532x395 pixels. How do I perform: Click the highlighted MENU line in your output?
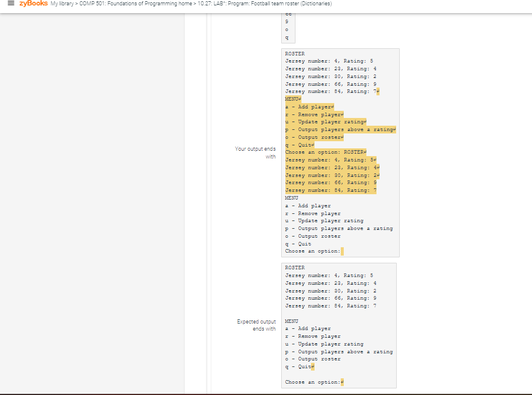pos(291,99)
